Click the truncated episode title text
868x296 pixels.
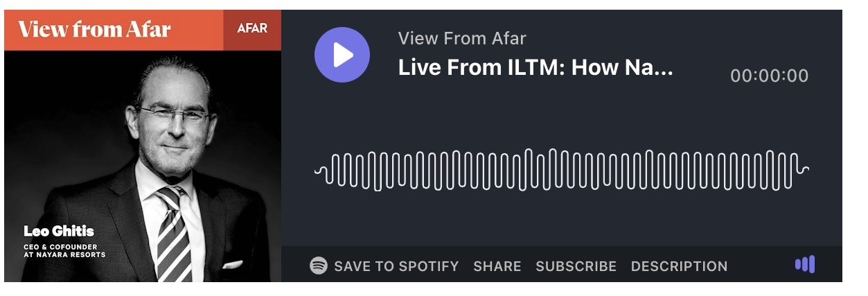(x=535, y=69)
